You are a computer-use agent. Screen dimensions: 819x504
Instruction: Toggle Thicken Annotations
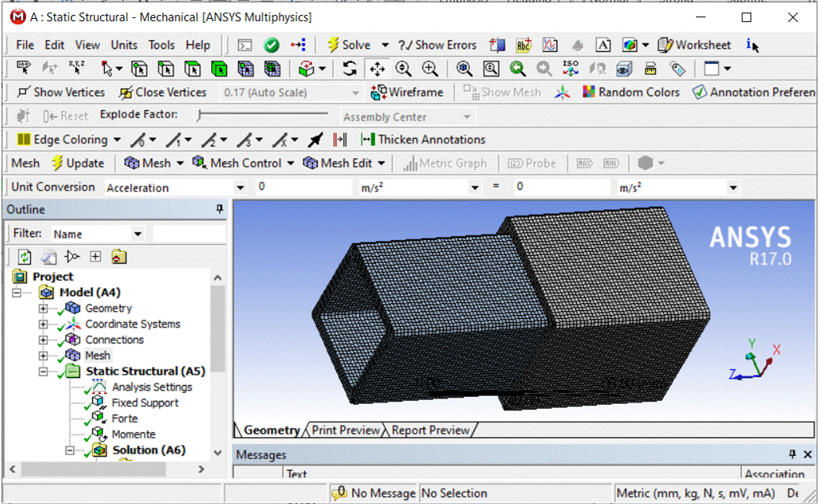pyautogui.click(x=423, y=139)
